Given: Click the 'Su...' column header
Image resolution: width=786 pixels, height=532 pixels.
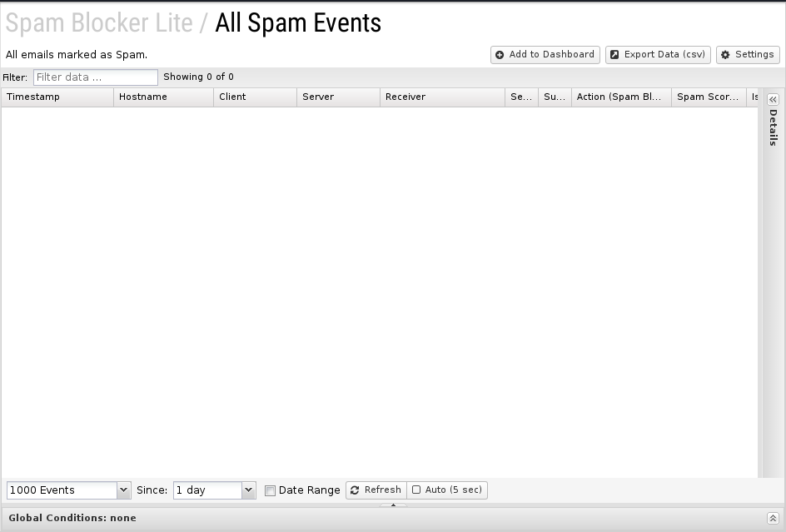Looking at the screenshot, I should point(555,97).
